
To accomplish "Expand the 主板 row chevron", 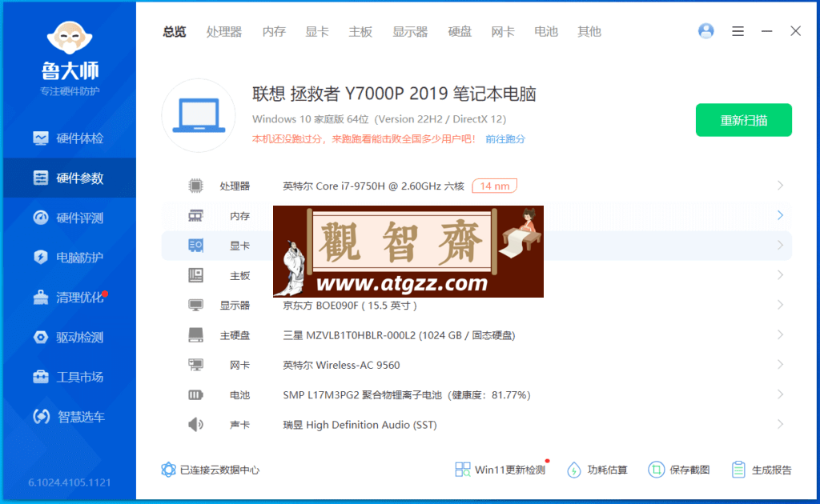I will [x=780, y=274].
